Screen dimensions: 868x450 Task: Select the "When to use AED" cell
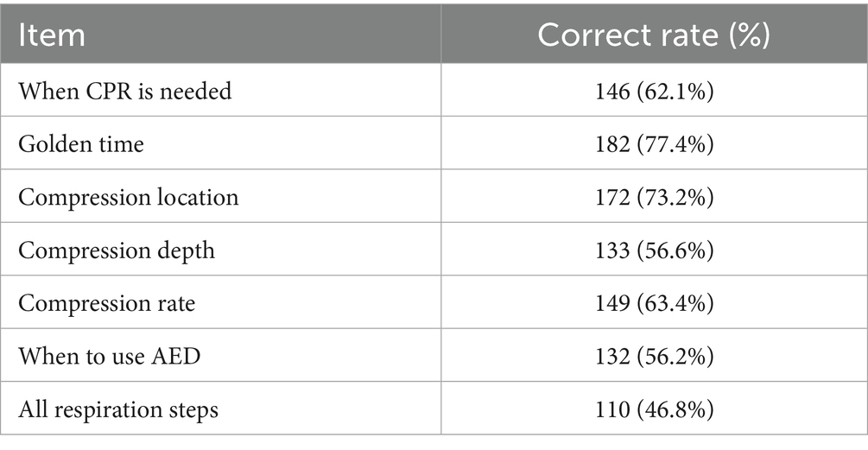click(109, 356)
